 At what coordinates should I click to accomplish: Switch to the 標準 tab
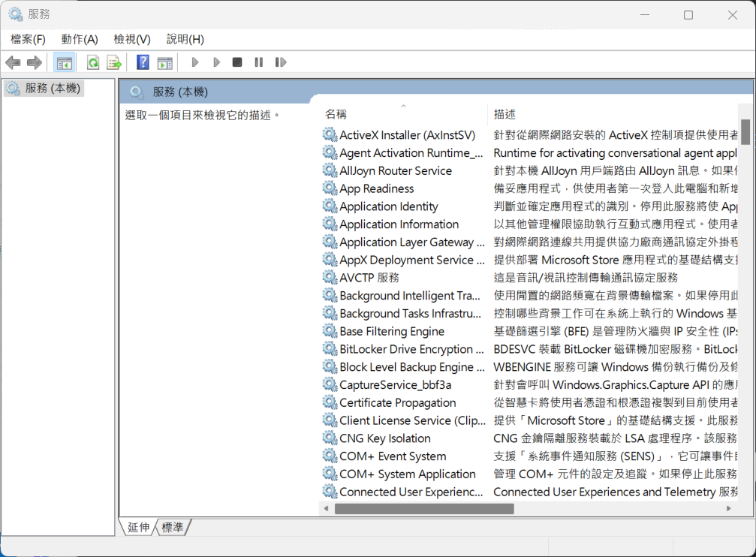(x=173, y=527)
